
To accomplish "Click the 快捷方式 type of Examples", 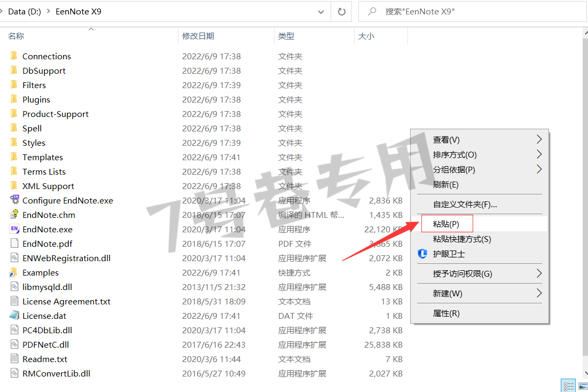I will click(x=294, y=273).
